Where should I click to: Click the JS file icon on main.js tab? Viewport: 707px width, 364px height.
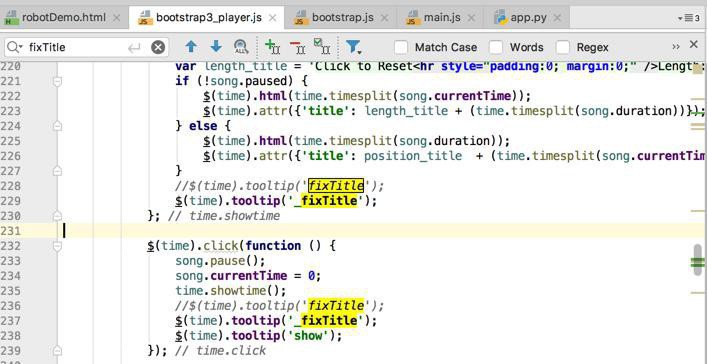[x=413, y=18]
